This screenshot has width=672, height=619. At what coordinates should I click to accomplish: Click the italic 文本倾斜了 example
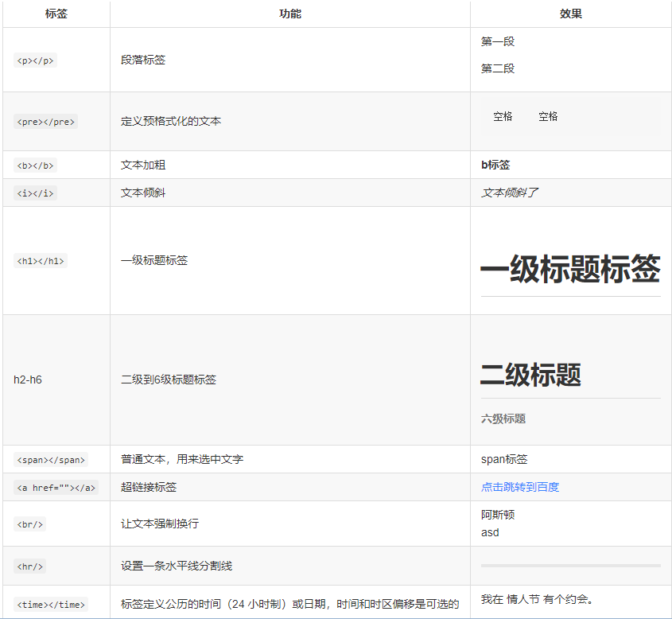coord(510,193)
